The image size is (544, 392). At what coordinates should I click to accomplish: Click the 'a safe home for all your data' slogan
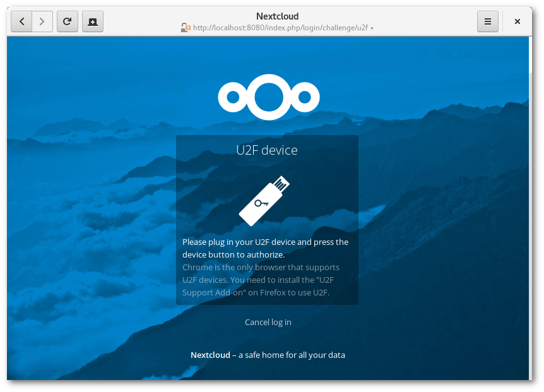[292, 355]
